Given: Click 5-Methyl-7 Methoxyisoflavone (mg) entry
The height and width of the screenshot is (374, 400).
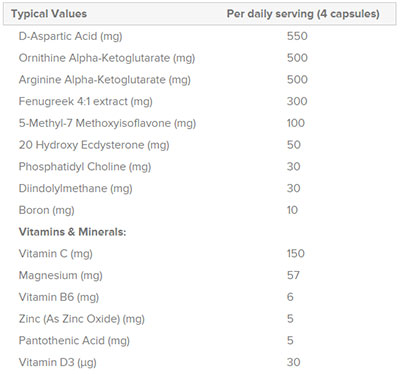Looking at the screenshot, I should pos(107,123).
